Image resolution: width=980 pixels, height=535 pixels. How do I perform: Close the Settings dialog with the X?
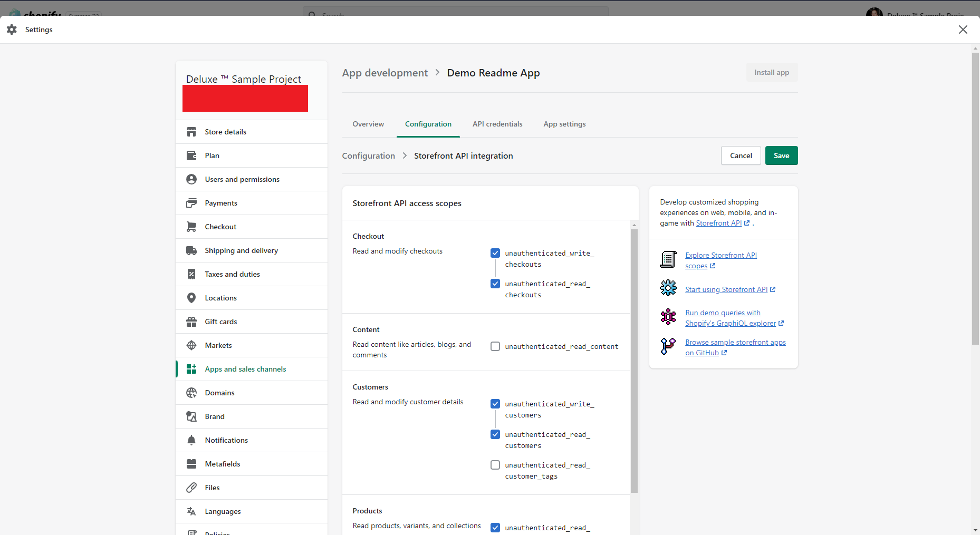coord(963,30)
